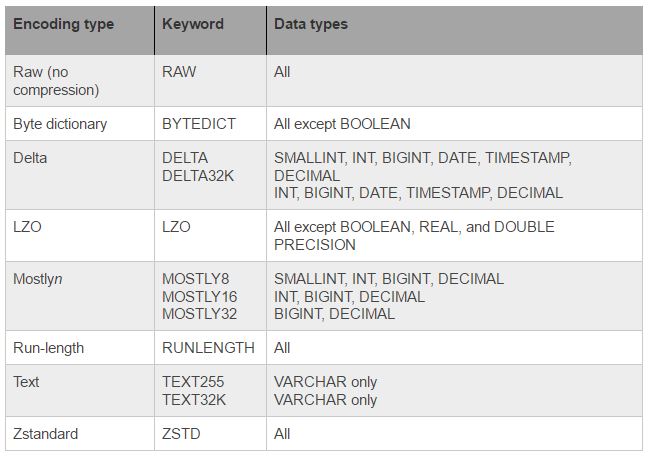Click the MOSTLY8 keyword text
The image size is (648, 457).
tap(195, 279)
